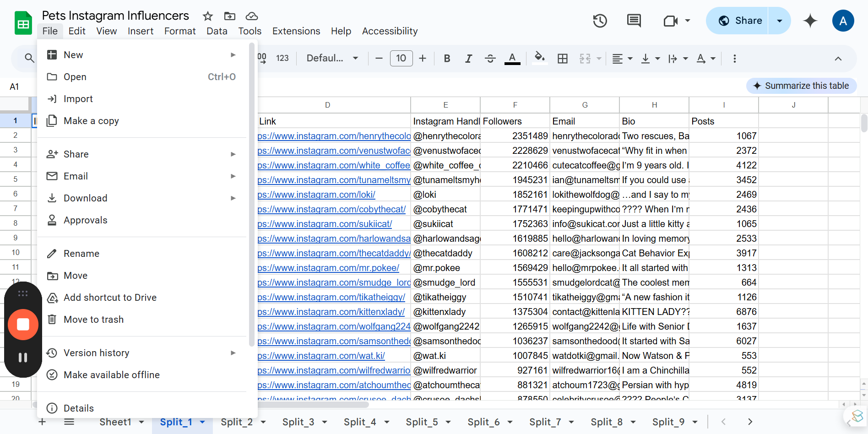The image size is (868, 434).
Task: Open Sheet1 tab options arrow
Action: click(141, 422)
